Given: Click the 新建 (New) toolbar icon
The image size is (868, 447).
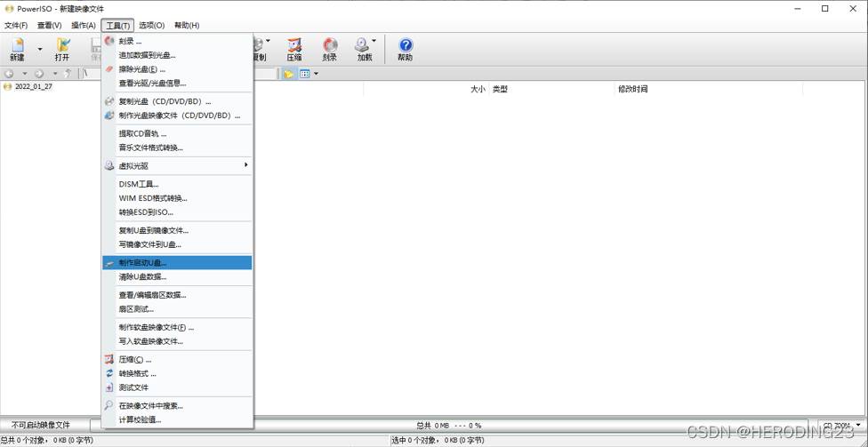Looking at the screenshot, I should click(x=17, y=50).
